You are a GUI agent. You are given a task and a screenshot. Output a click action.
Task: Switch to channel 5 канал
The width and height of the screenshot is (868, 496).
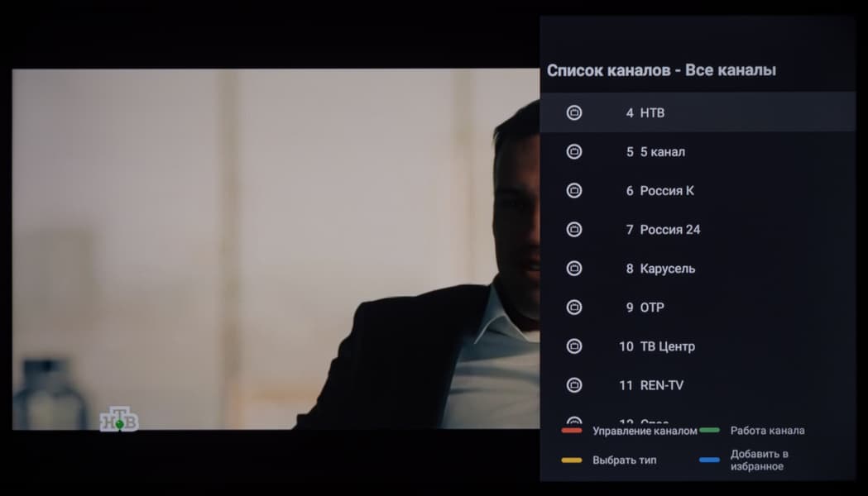(x=698, y=151)
